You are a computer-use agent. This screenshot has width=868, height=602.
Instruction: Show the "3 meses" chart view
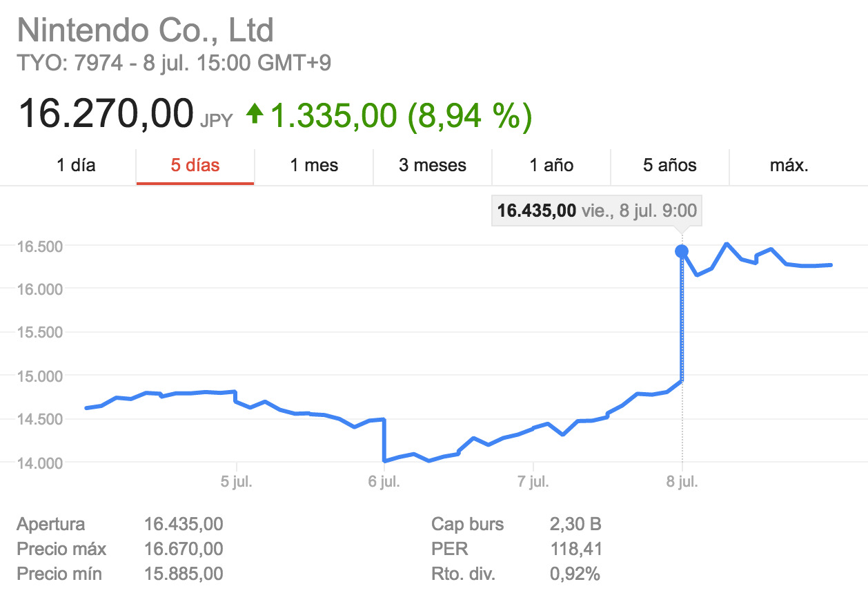[433, 166]
